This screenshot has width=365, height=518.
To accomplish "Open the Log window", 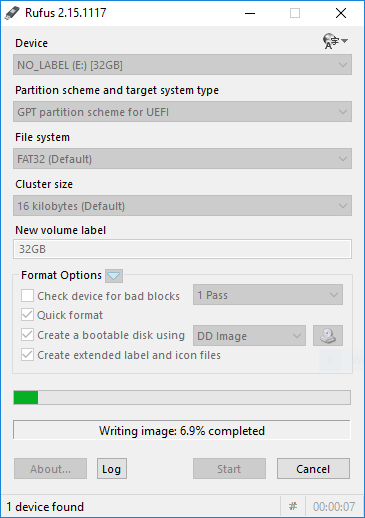I will (x=112, y=469).
